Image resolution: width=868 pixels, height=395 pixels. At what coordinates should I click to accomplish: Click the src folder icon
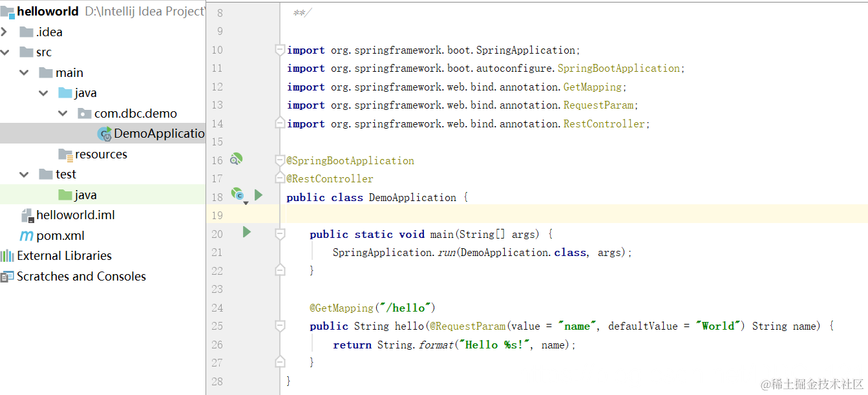point(26,52)
